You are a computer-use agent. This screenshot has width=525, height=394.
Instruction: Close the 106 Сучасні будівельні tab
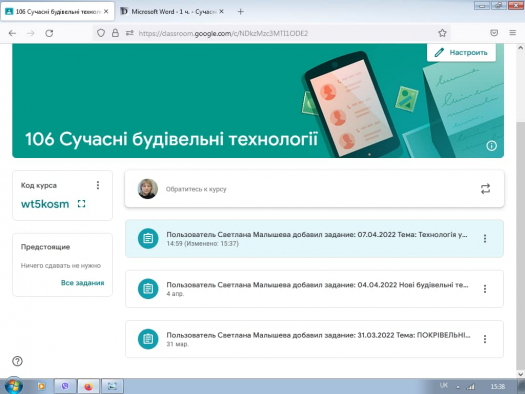[106, 11]
